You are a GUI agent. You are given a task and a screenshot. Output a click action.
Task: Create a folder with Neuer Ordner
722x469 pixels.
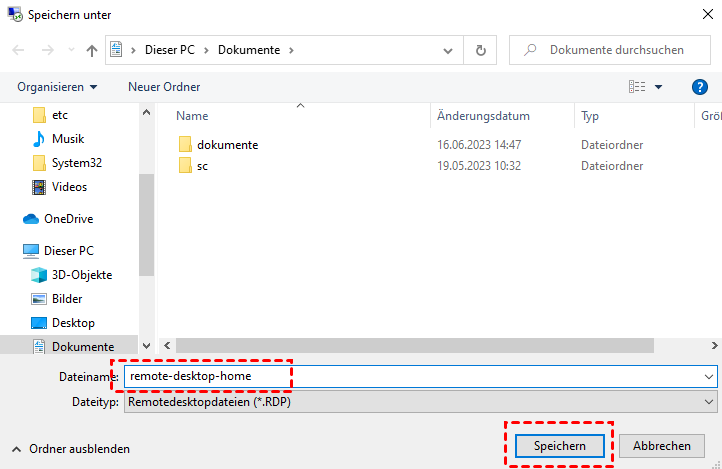(164, 87)
